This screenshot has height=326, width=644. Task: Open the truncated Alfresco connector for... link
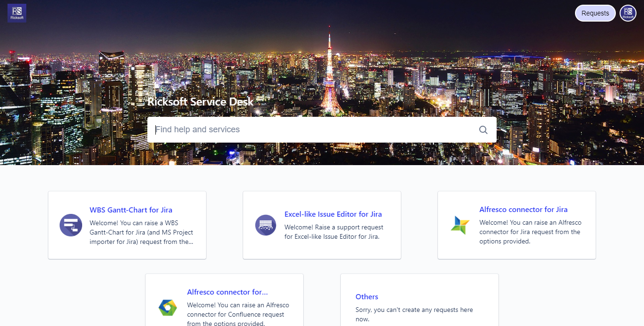228,292
